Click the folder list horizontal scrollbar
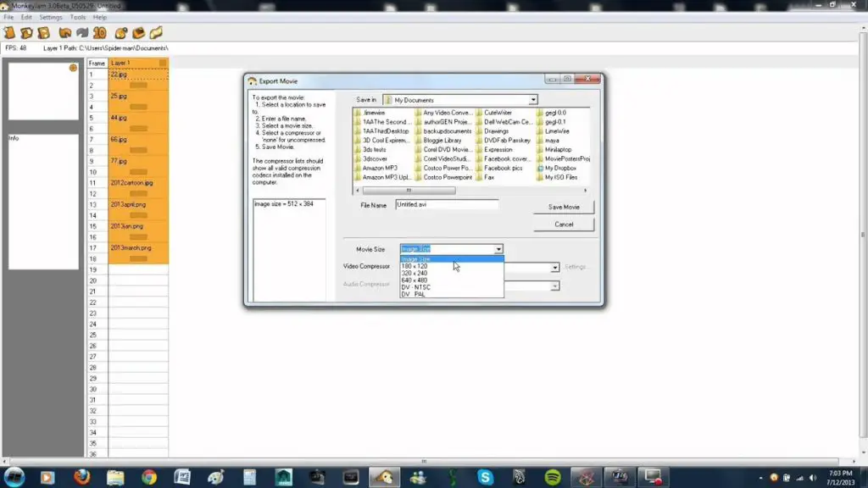 pos(441,191)
